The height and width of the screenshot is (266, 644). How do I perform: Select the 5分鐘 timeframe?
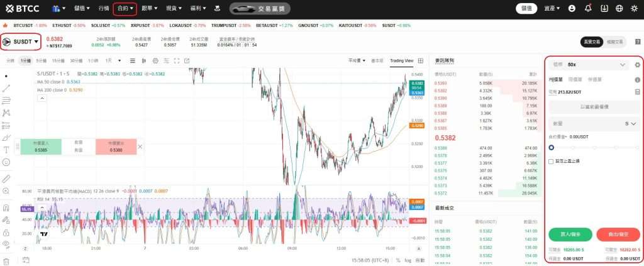click(x=41, y=60)
